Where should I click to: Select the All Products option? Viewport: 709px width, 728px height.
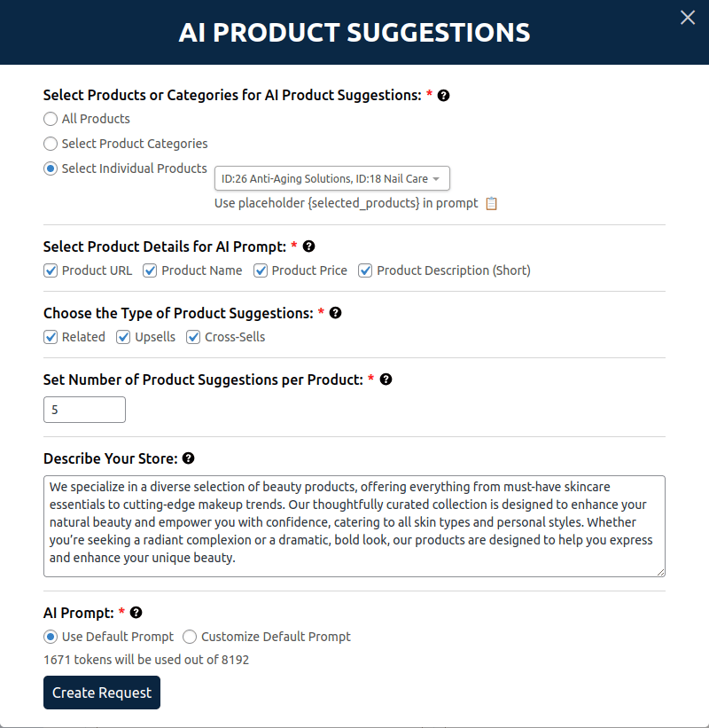point(51,119)
